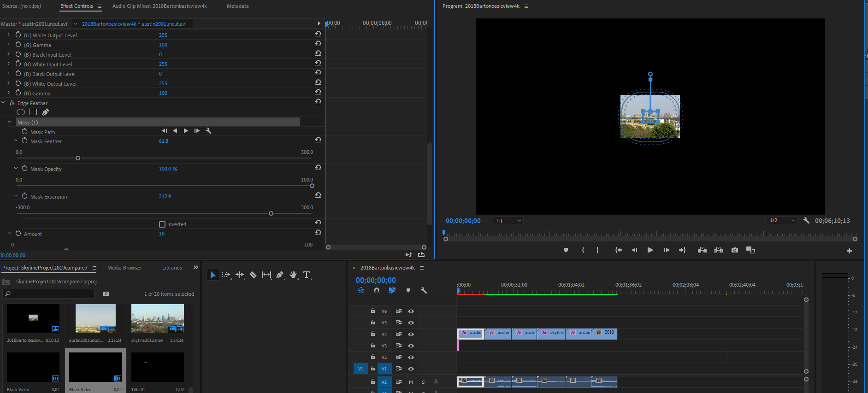
Task: Toggle the Inverted mask checkbox
Action: (x=162, y=224)
